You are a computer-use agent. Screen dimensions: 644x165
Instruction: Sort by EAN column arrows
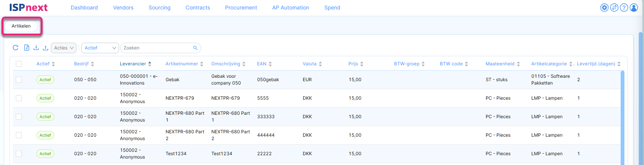[x=270, y=64]
